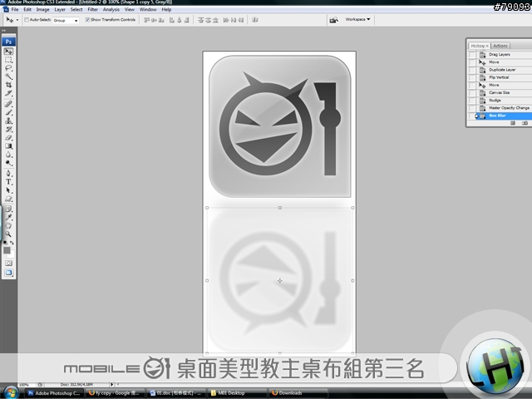Open the Layer menu
This screenshot has width=532, height=399.
coord(60,9)
